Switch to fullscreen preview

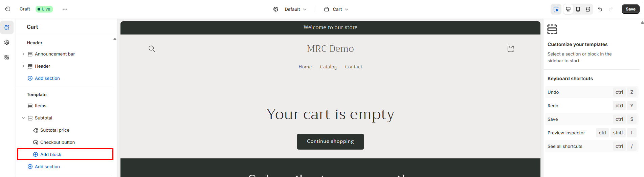588,9
